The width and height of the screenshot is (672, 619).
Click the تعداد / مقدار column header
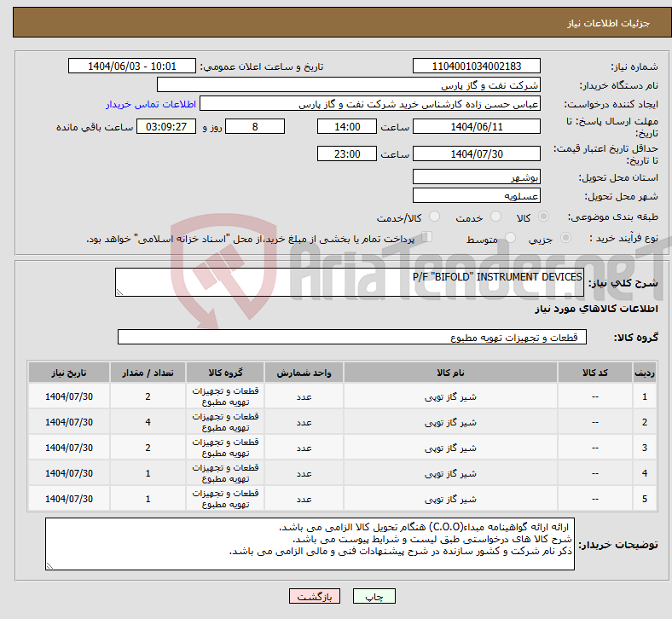(x=148, y=373)
